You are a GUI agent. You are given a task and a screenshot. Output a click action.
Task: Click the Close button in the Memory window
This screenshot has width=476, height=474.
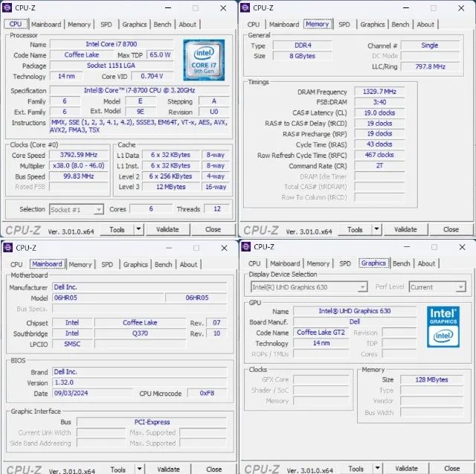[451, 230]
